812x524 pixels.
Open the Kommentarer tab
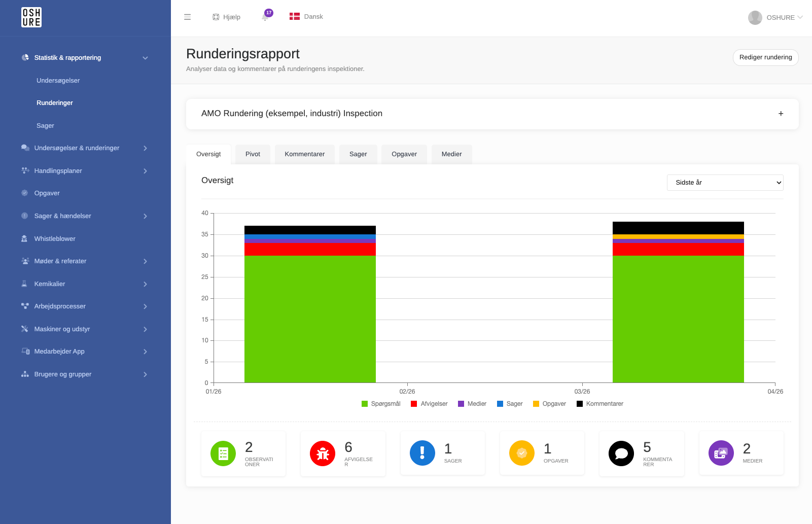coord(305,154)
